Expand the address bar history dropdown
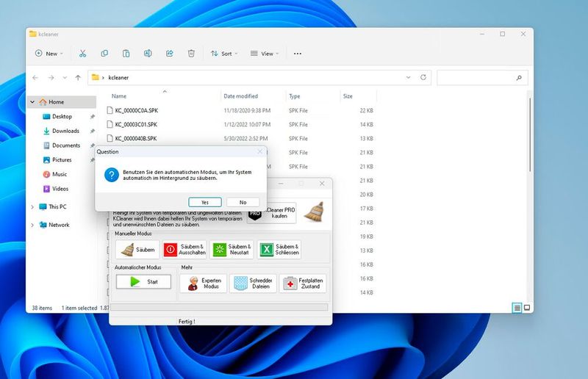The image size is (588, 379). 408,78
